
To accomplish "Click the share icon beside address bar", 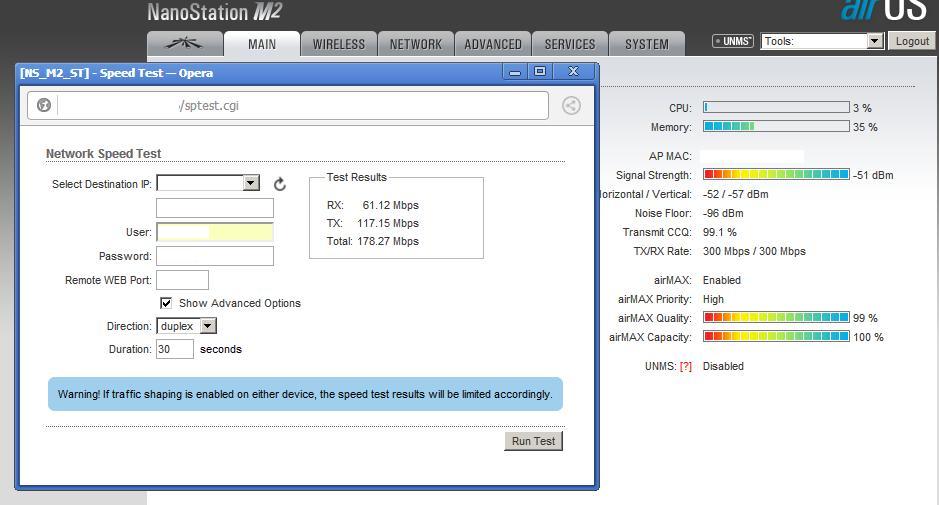I will point(571,105).
